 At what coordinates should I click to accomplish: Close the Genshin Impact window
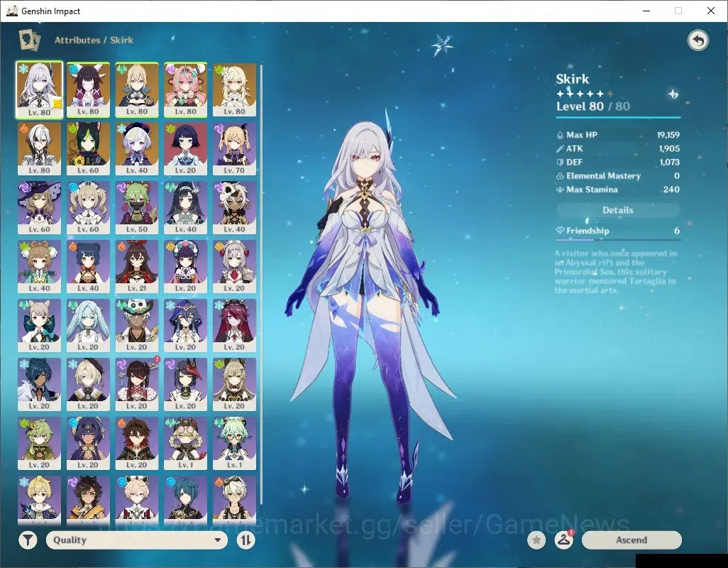click(711, 11)
